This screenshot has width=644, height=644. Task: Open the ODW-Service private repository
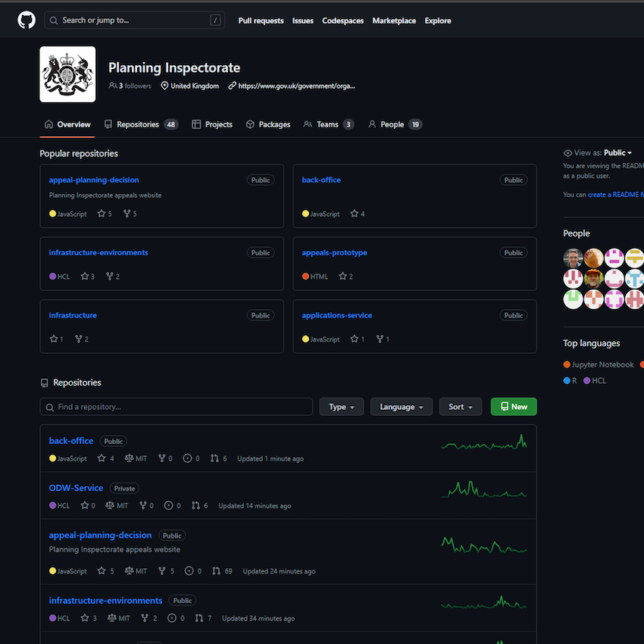(76, 488)
